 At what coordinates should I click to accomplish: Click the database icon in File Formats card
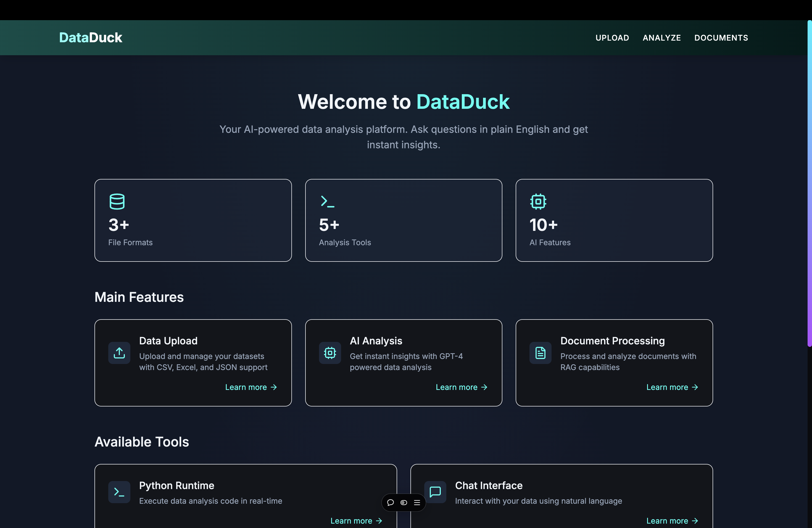[x=117, y=201]
